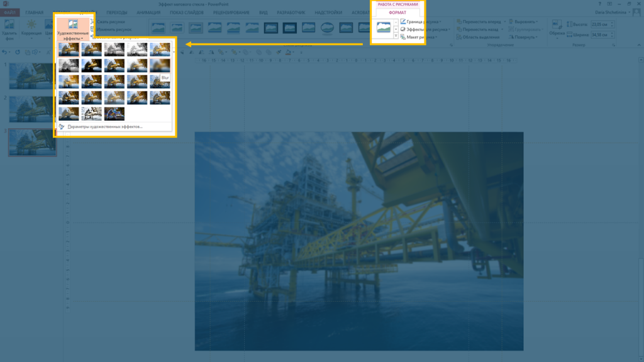Switch to the Формат tab
This screenshot has width=644, height=362.
point(397,13)
